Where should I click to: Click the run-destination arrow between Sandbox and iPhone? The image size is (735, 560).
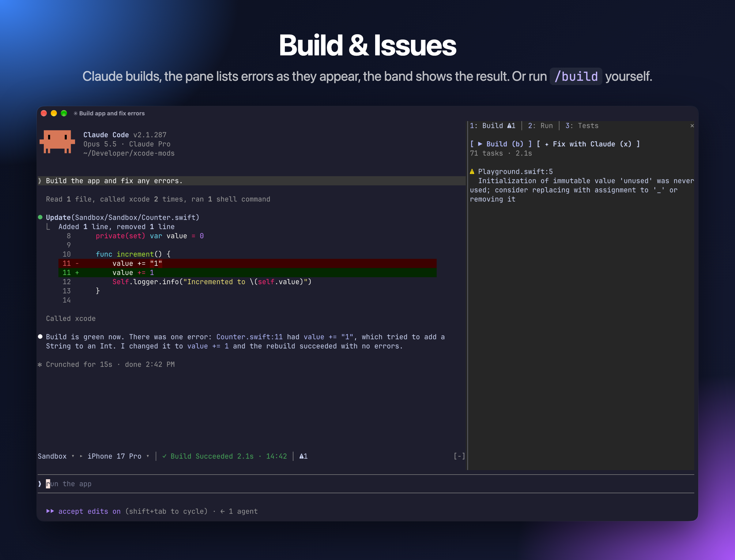(x=81, y=456)
